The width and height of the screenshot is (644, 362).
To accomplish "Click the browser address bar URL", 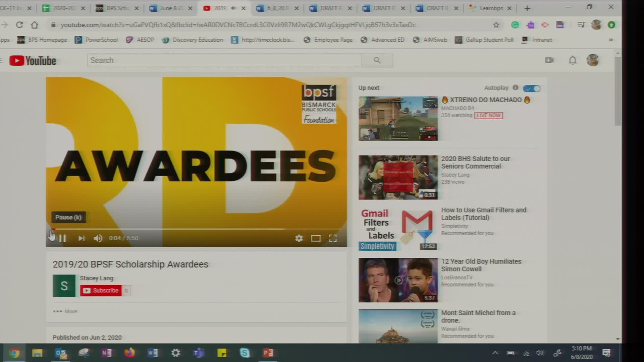I will 238,25.
